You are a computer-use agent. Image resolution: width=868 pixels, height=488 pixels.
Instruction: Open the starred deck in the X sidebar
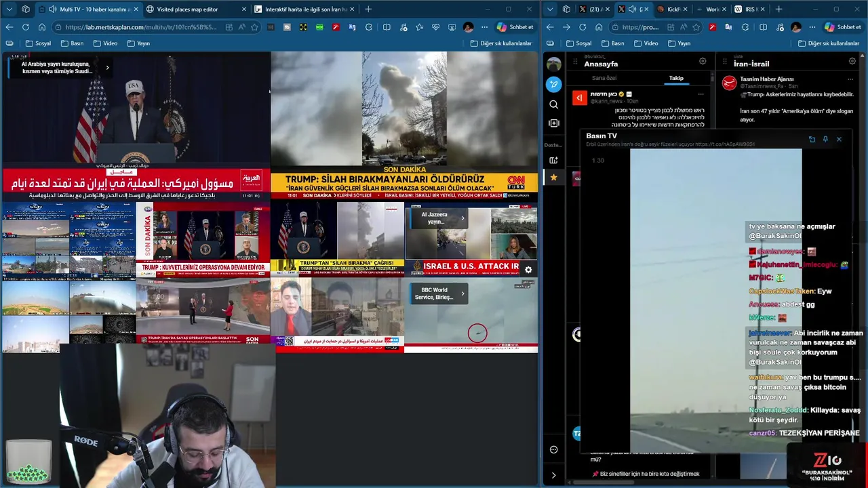[x=554, y=178]
